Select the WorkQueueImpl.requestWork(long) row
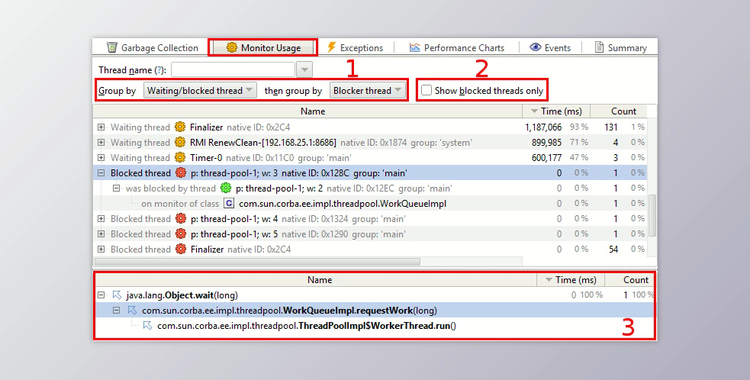 [375, 311]
